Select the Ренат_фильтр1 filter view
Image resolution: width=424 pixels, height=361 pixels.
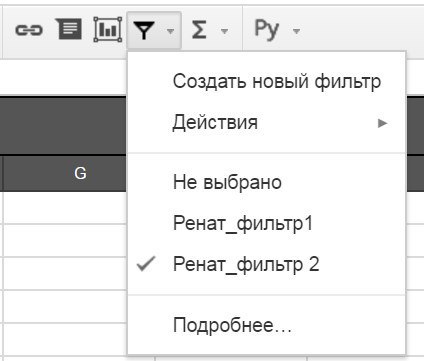point(266,223)
